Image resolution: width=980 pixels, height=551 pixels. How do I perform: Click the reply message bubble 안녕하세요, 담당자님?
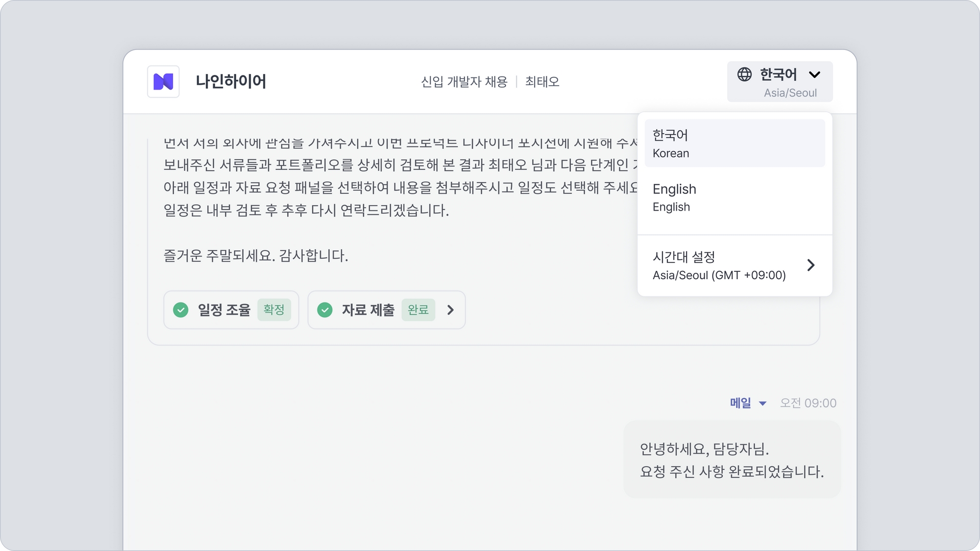[x=732, y=460]
